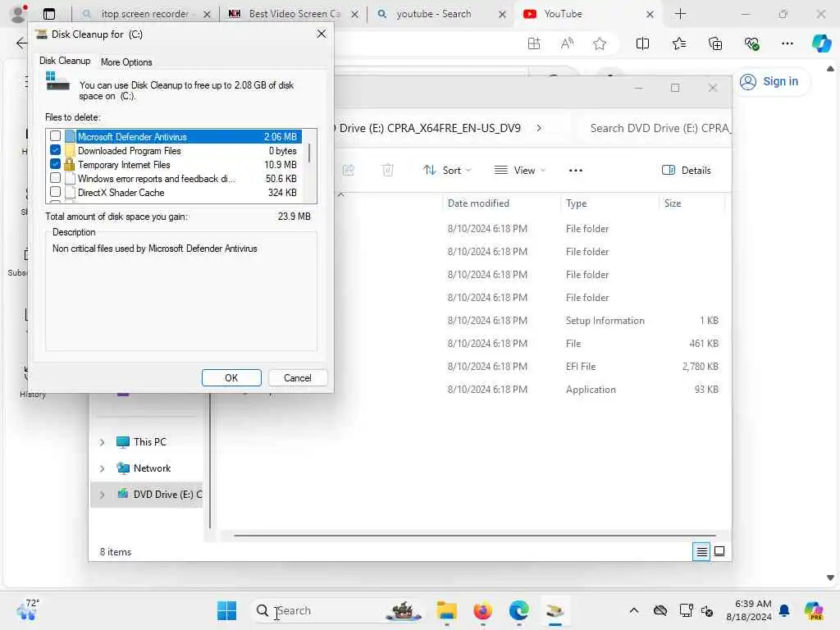The image size is (840, 630).
Task: Select Network in navigation tree
Action: tap(152, 468)
